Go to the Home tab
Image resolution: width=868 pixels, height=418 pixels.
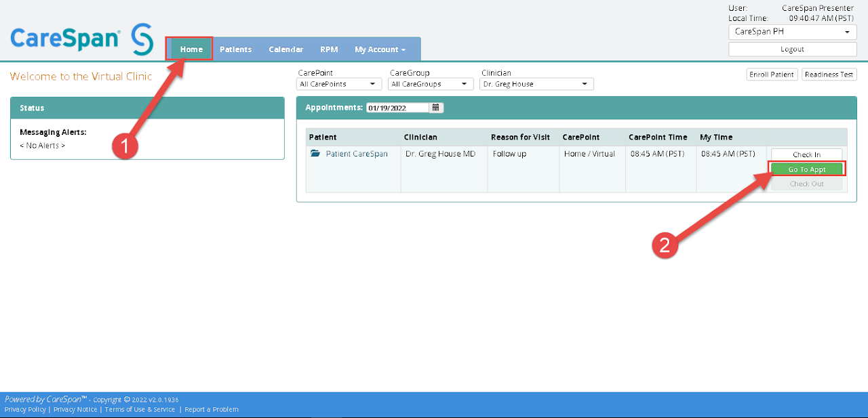191,49
